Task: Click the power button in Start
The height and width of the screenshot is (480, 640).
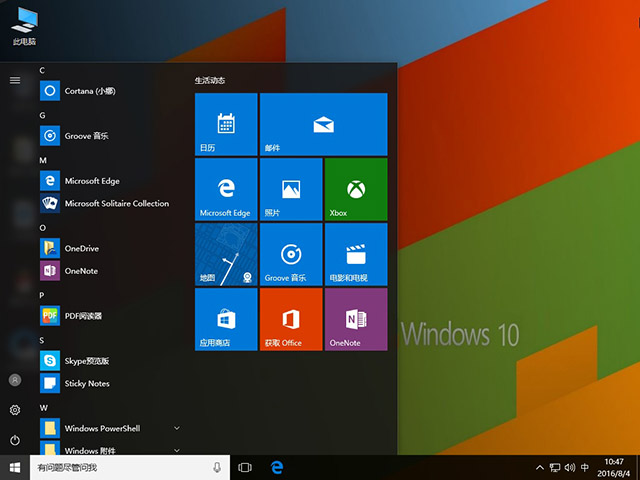Action: click(x=15, y=440)
